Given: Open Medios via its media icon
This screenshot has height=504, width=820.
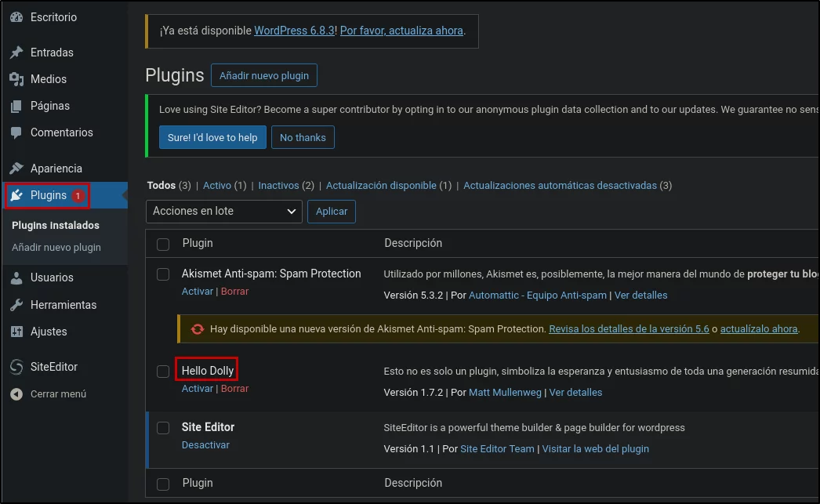Looking at the screenshot, I should [x=16, y=79].
